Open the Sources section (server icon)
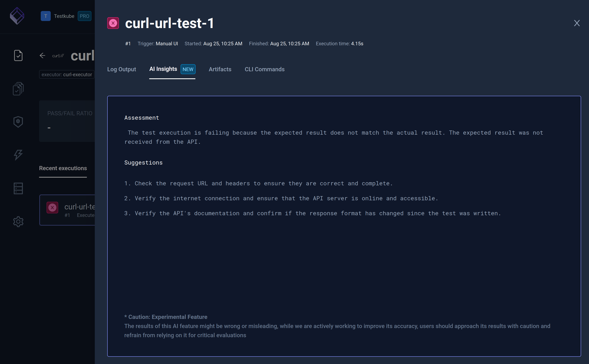The image size is (589, 364). click(x=18, y=188)
